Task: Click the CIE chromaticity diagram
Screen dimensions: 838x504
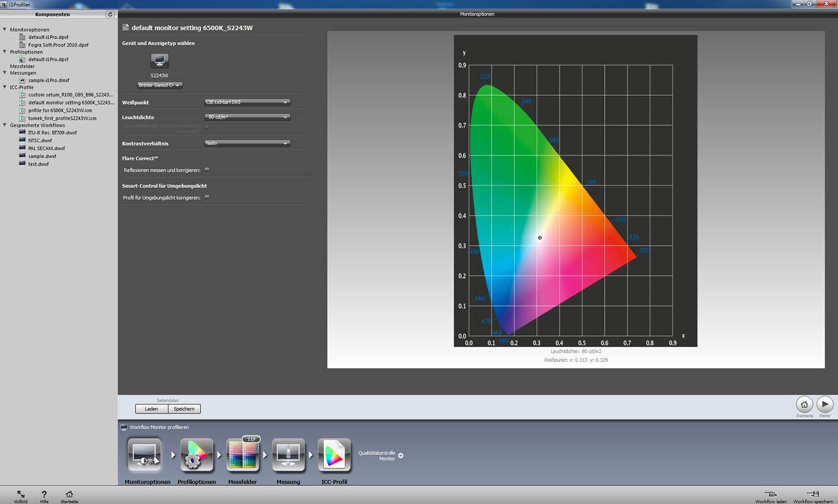Action: pyautogui.click(x=575, y=190)
